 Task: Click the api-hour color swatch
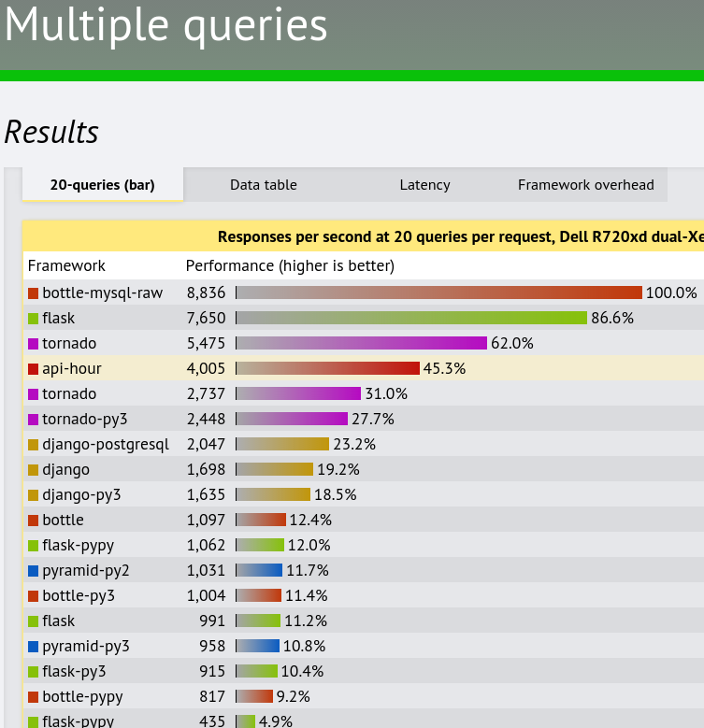(34, 369)
